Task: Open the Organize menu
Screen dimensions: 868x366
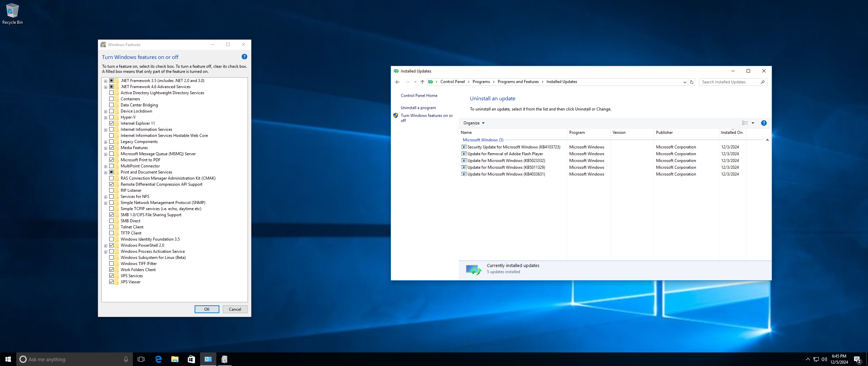Action: 474,123
